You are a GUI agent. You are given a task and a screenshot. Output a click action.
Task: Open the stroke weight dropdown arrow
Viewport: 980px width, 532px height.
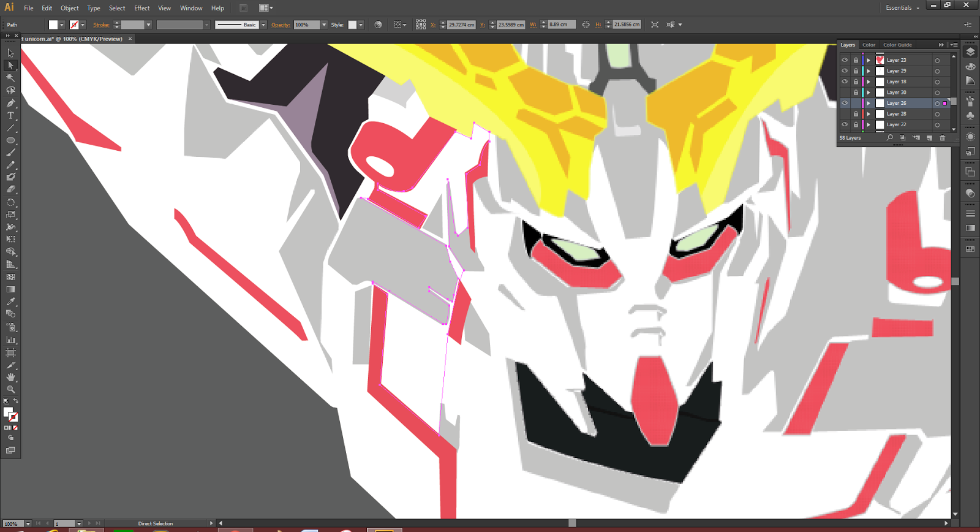tap(148, 25)
